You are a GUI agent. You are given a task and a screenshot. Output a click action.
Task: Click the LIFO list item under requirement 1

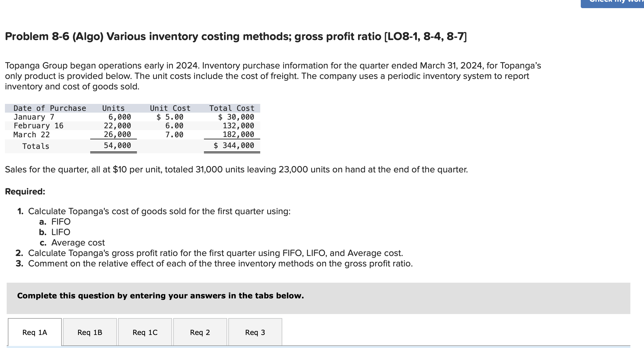coord(60,232)
